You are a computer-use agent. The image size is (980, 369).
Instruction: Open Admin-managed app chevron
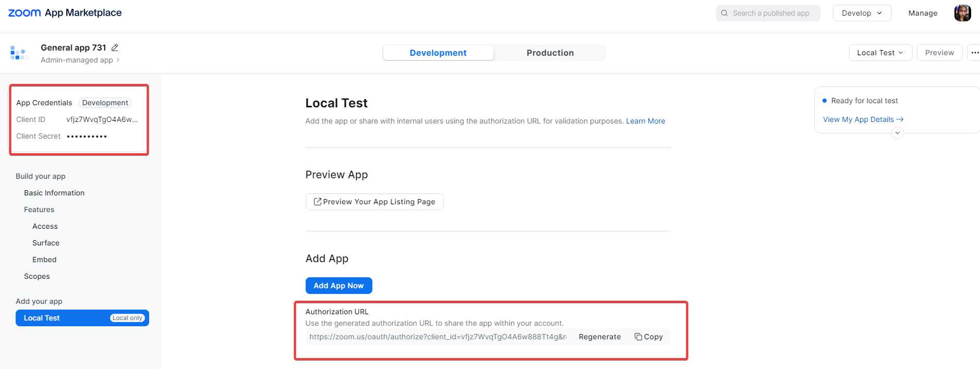point(118,60)
